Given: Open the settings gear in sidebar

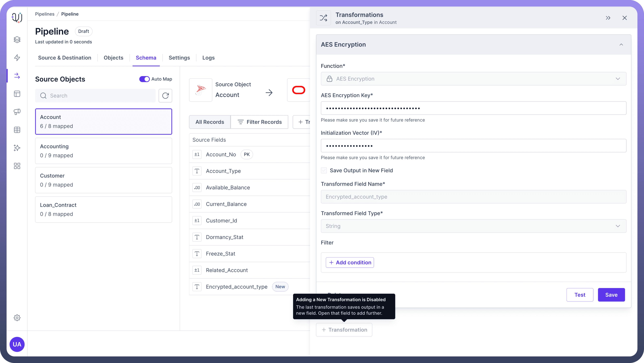Looking at the screenshot, I should click(x=17, y=318).
